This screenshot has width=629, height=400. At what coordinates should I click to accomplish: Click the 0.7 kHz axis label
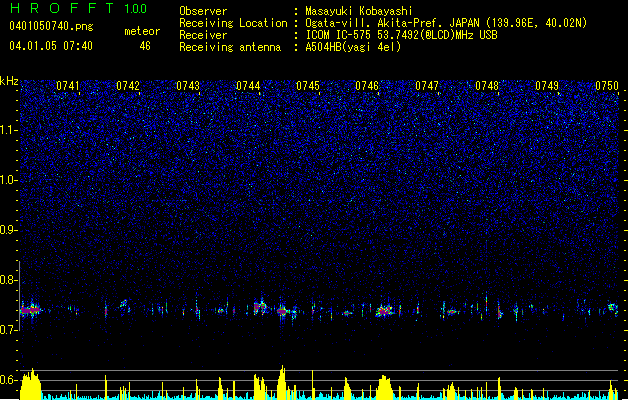point(9,330)
